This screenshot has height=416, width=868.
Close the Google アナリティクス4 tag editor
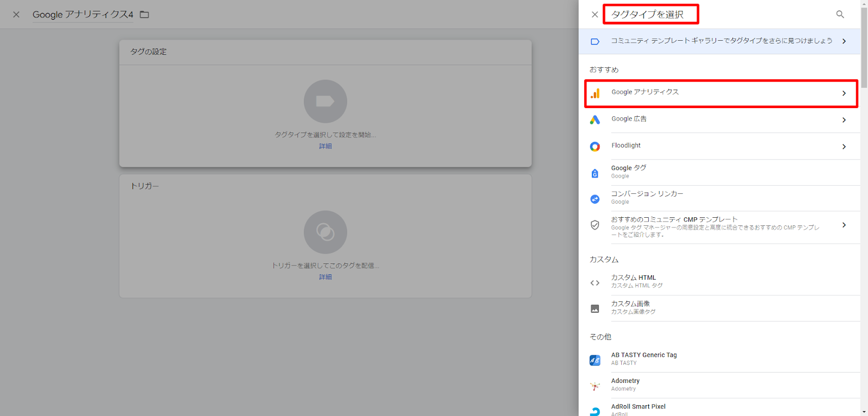pyautogui.click(x=16, y=15)
